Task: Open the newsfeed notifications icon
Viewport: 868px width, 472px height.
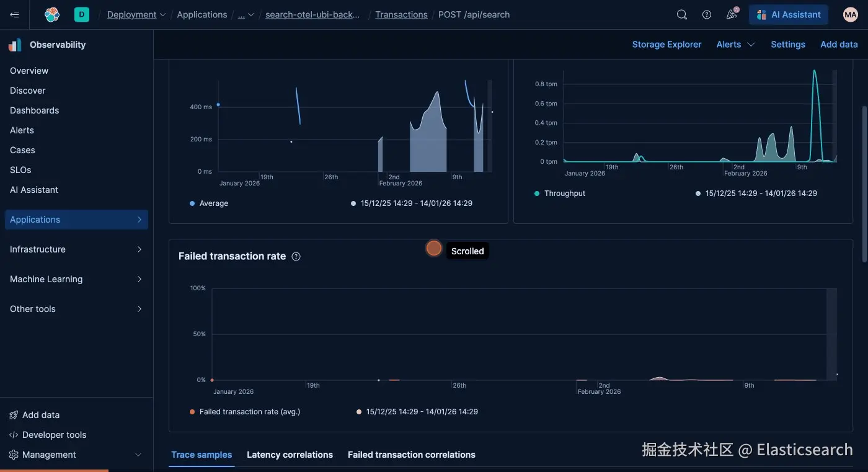Action: point(732,14)
